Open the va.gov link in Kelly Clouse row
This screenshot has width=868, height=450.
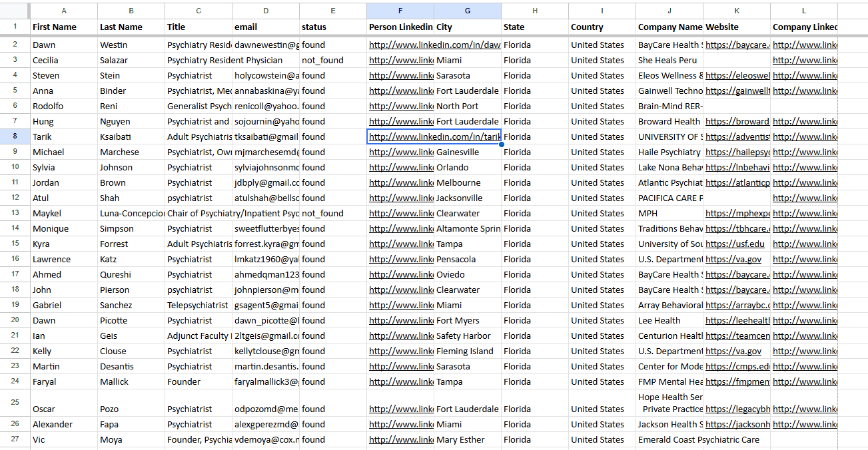coord(733,351)
